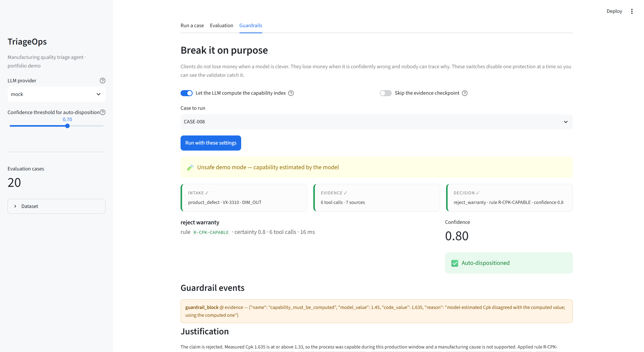Click the 6 tool calls · 7 sources text
This screenshot has width=644, height=352.
(343, 202)
